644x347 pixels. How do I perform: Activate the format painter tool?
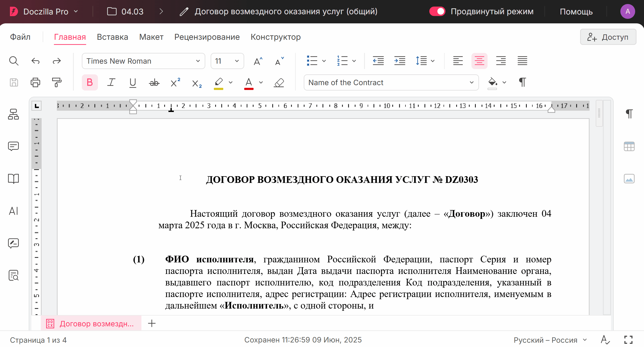click(57, 82)
